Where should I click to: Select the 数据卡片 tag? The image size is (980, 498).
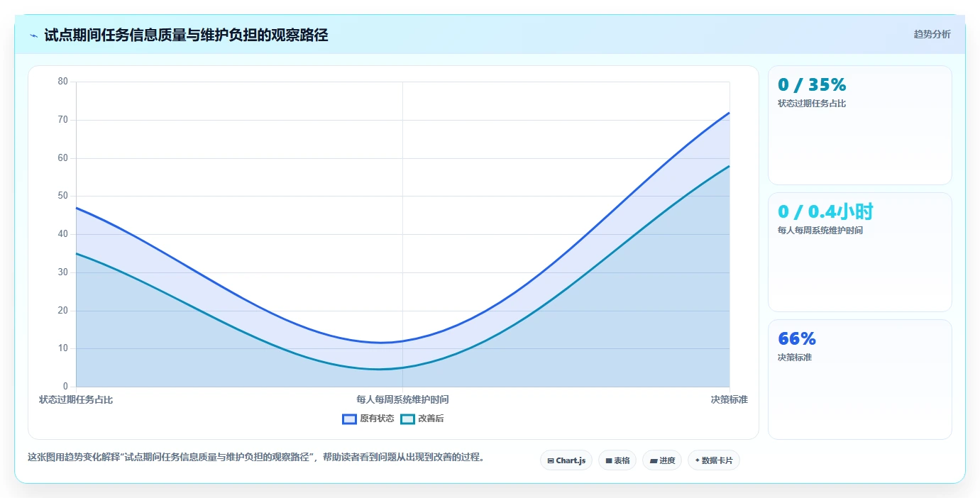714,460
